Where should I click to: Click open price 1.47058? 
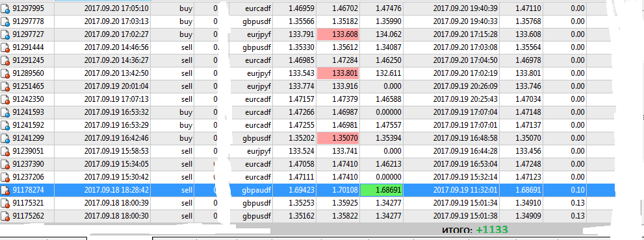(302, 164)
